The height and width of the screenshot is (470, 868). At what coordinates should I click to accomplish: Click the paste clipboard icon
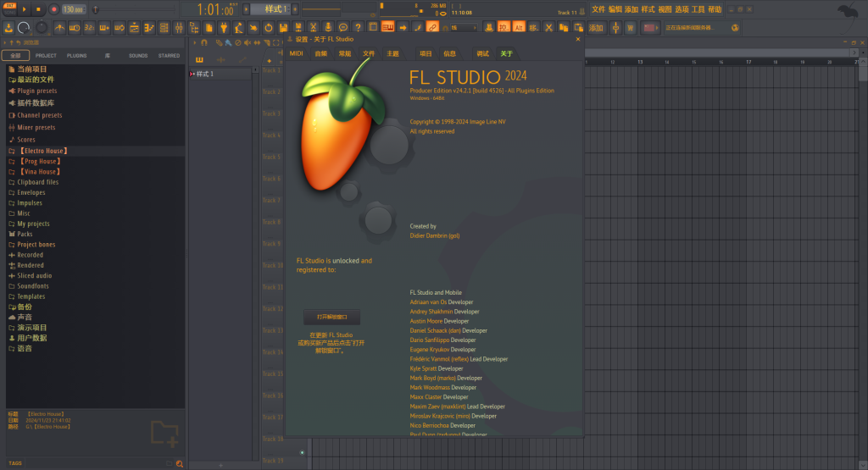click(578, 28)
